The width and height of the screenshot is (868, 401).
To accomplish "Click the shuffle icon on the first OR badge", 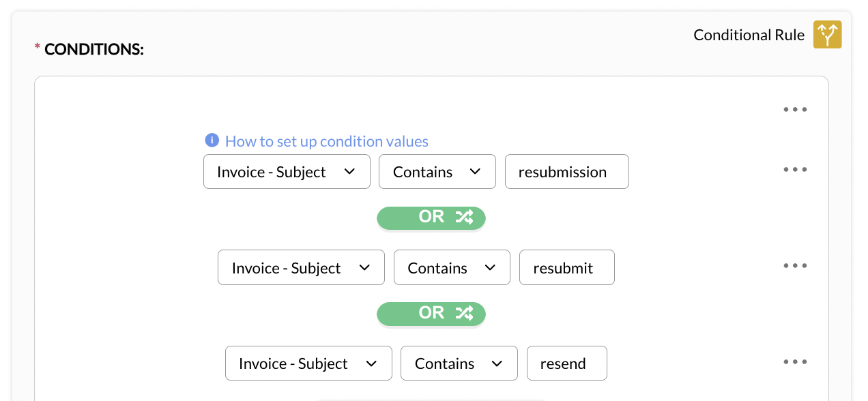I will [465, 218].
